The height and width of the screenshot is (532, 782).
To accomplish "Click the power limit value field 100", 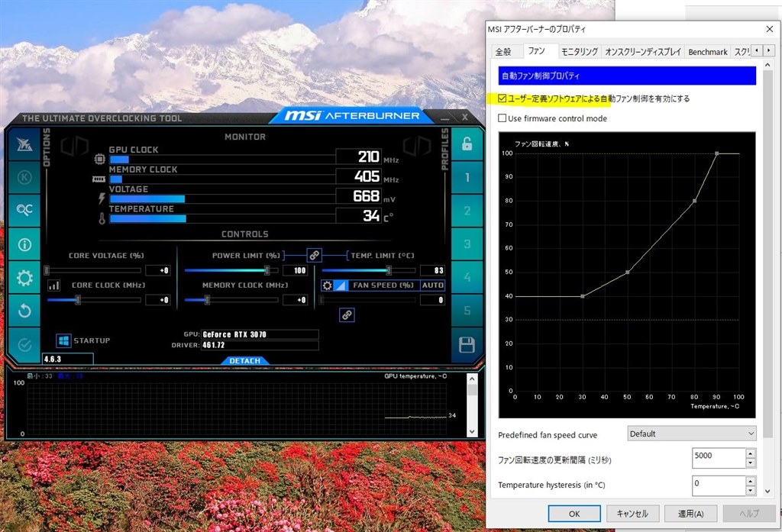I will (296, 270).
